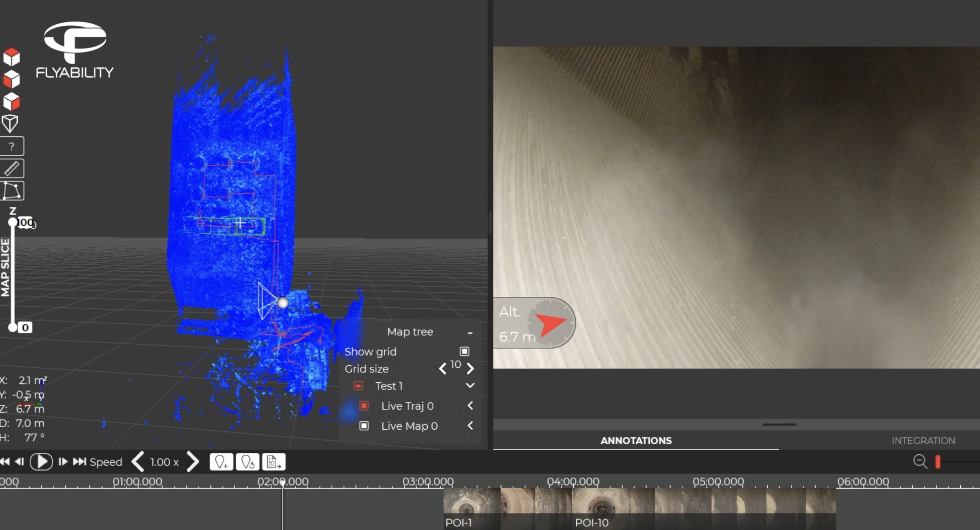
Task: Increase playback speed with right arrow
Action: point(193,462)
